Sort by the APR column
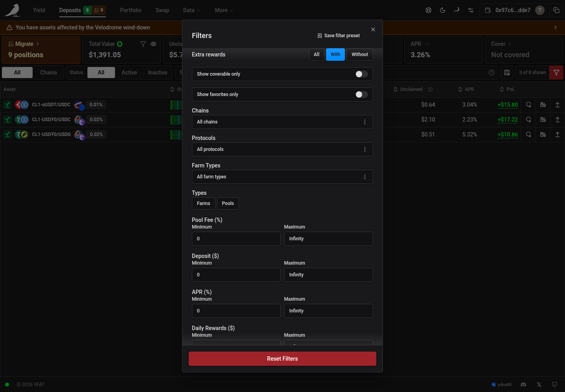The width and height of the screenshot is (565, 392). click(x=466, y=89)
